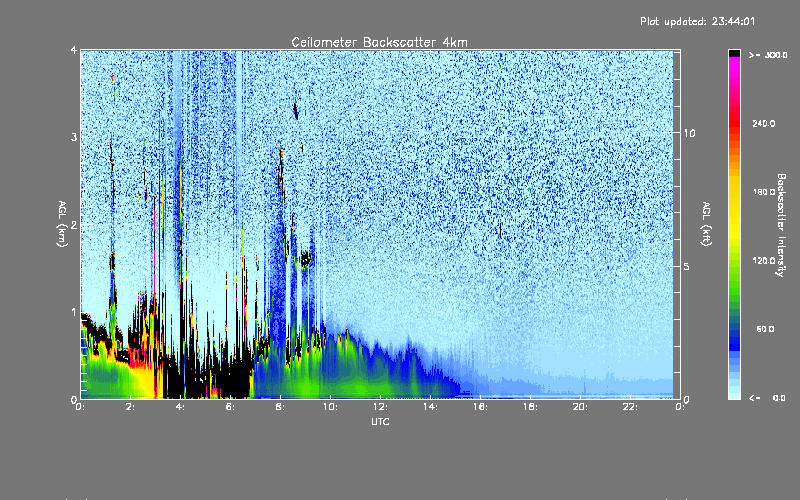The image size is (800, 500).
Task: Click the "AGL (km)" left axis label
Action: (x=62, y=224)
